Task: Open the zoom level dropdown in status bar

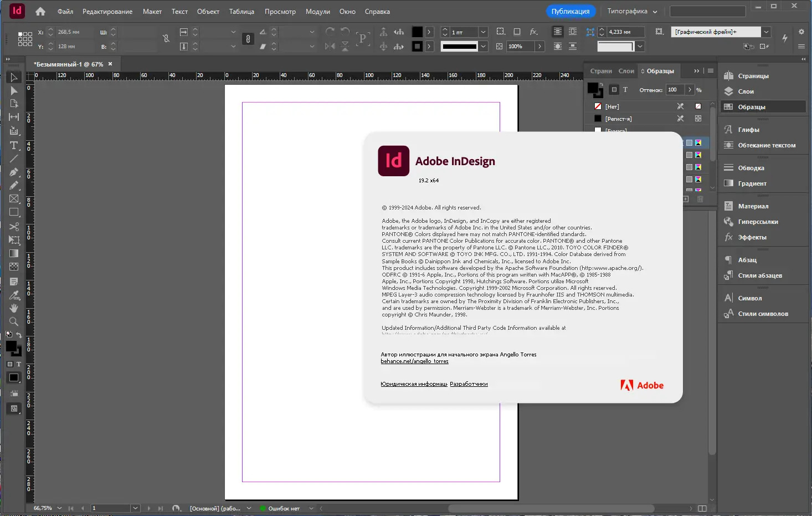Action: click(59, 508)
